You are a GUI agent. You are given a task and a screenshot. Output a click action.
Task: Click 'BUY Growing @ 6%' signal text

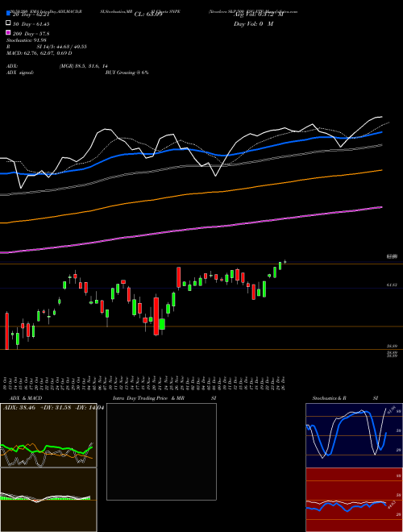[x=127, y=73]
